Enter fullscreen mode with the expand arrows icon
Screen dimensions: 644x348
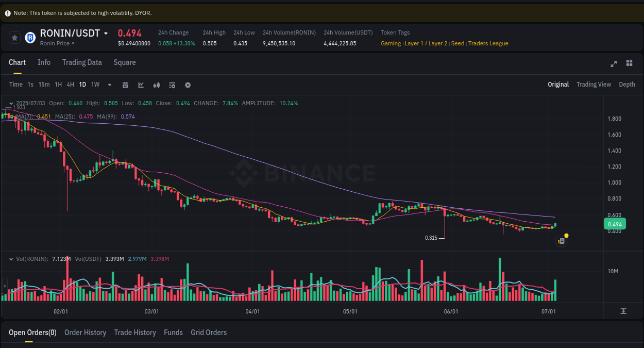pos(613,63)
